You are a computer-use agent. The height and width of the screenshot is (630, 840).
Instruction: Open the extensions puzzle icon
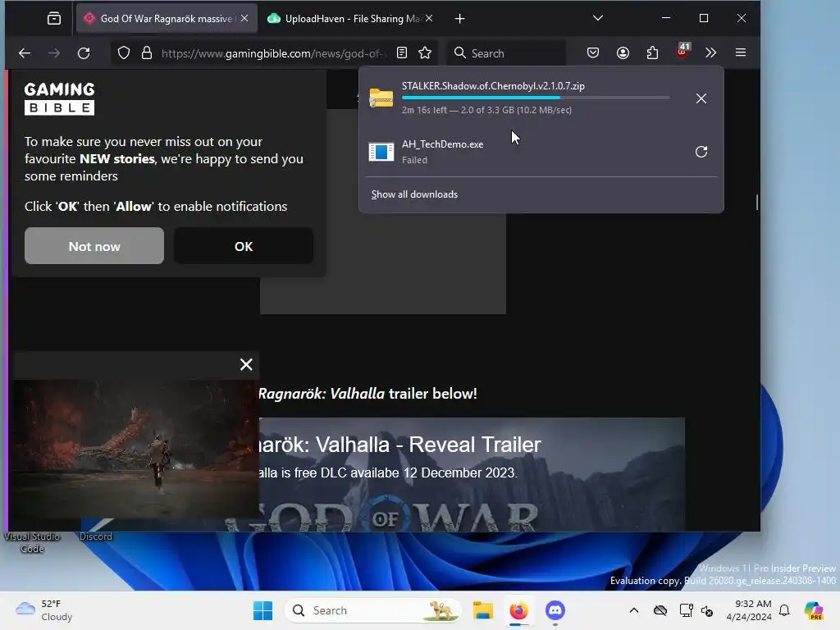pyautogui.click(x=652, y=52)
